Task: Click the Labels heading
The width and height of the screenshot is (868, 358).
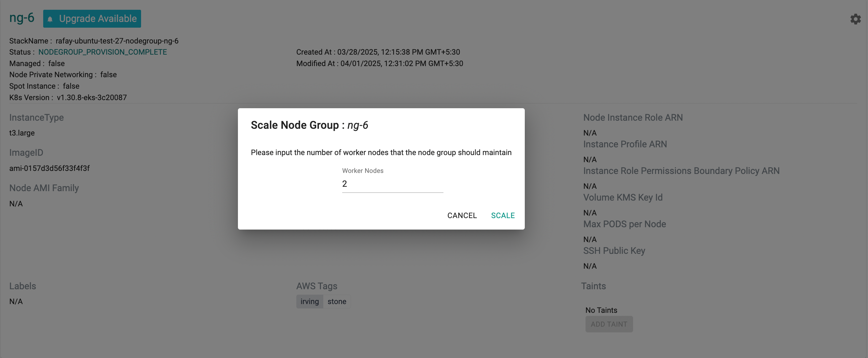Action: (x=23, y=286)
